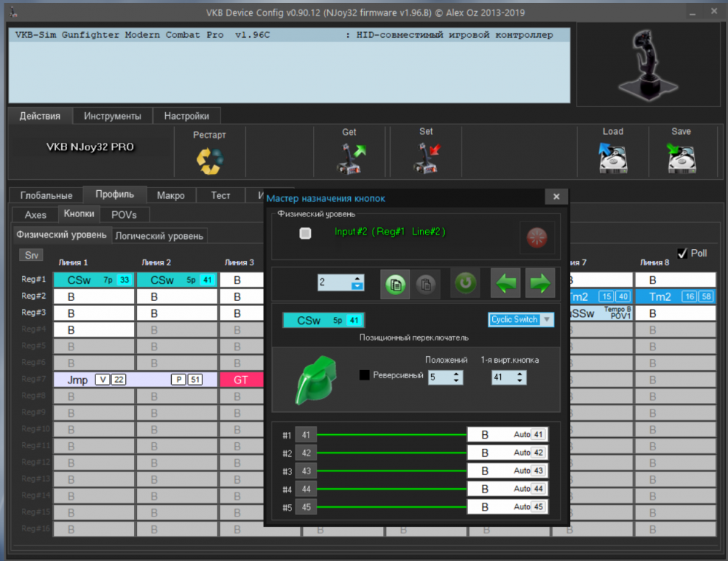Click the 1-я вирт.кнопка field showing 41
Screen dimensions: 728x561
pos(502,377)
